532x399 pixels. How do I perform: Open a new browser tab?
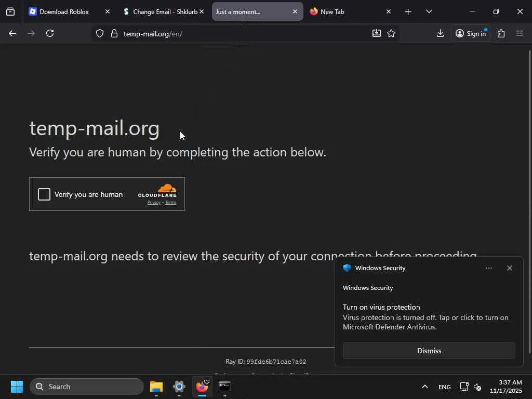point(408,12)
